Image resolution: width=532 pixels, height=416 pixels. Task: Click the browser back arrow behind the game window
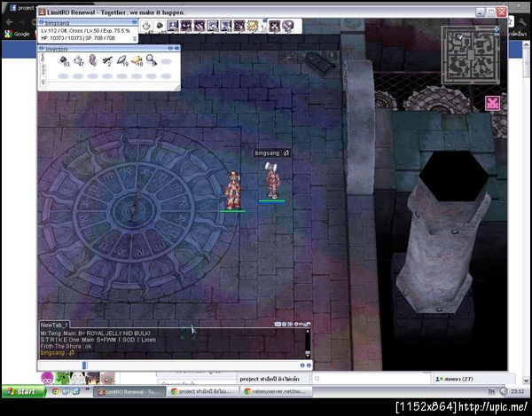click(10, 21)
